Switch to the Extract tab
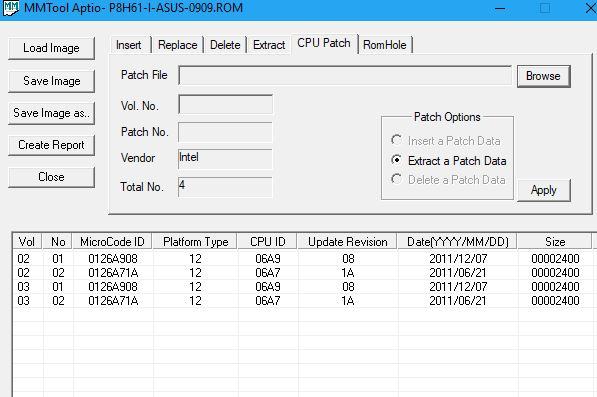Viewport: 597px width, 397px height. coord(269,45)
